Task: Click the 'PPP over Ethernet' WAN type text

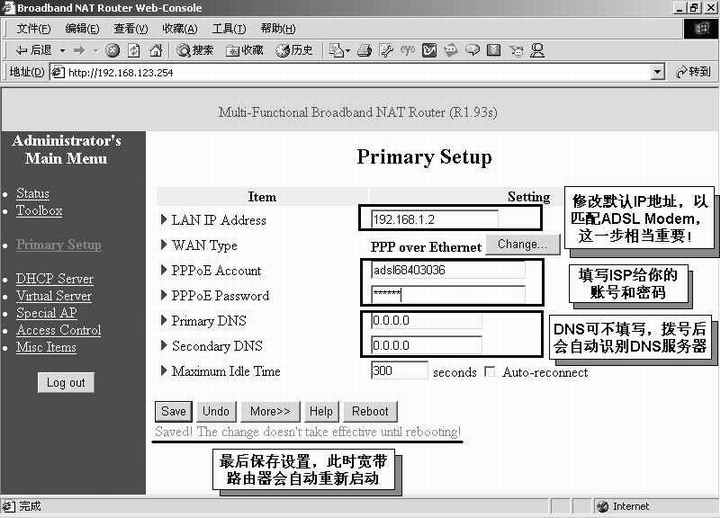Action: (x=426, y=247)
